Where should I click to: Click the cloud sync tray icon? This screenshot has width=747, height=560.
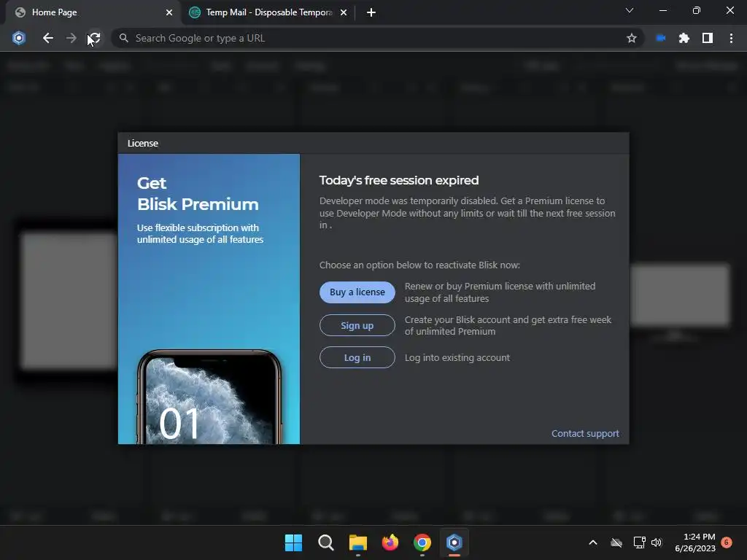click(616, 542)
